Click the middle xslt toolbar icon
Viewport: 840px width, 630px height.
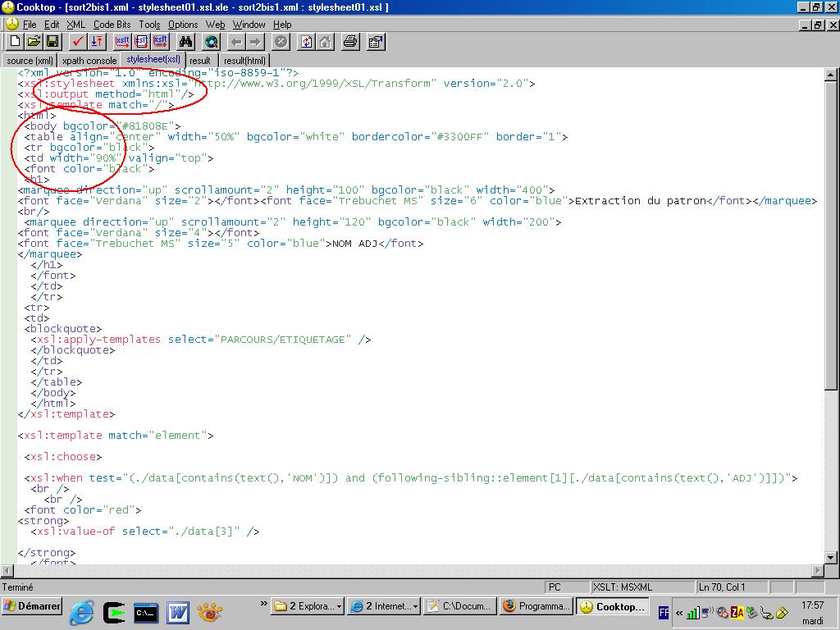tap(141, 41)
